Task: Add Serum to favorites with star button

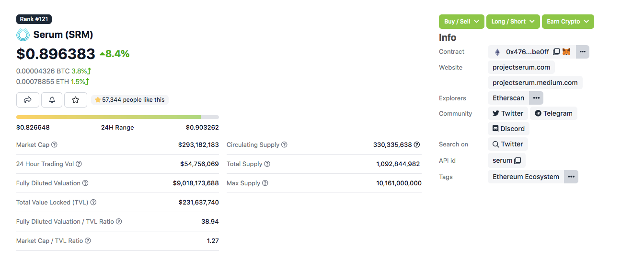Action: pyautogui.click(x=76, y=100)
